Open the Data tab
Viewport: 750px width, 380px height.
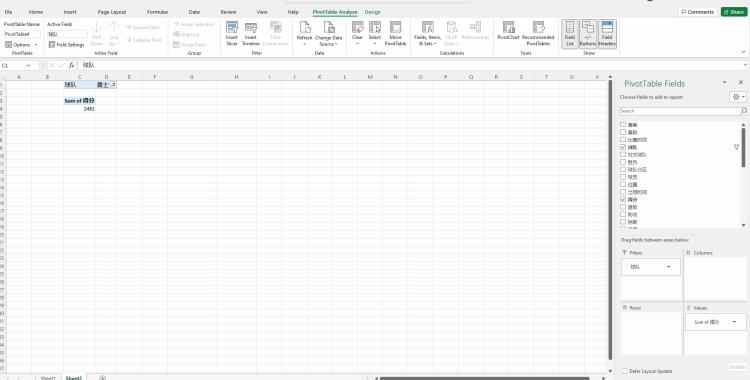click(194, 12)
